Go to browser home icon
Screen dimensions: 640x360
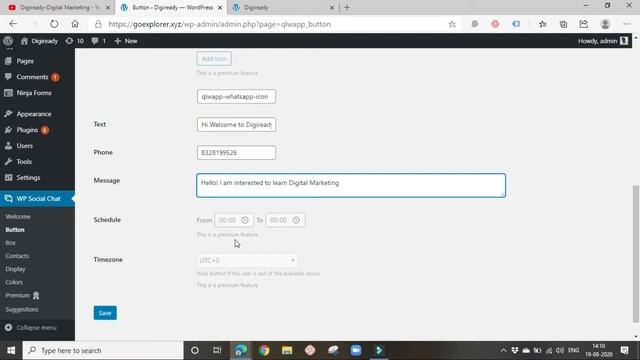75,24
